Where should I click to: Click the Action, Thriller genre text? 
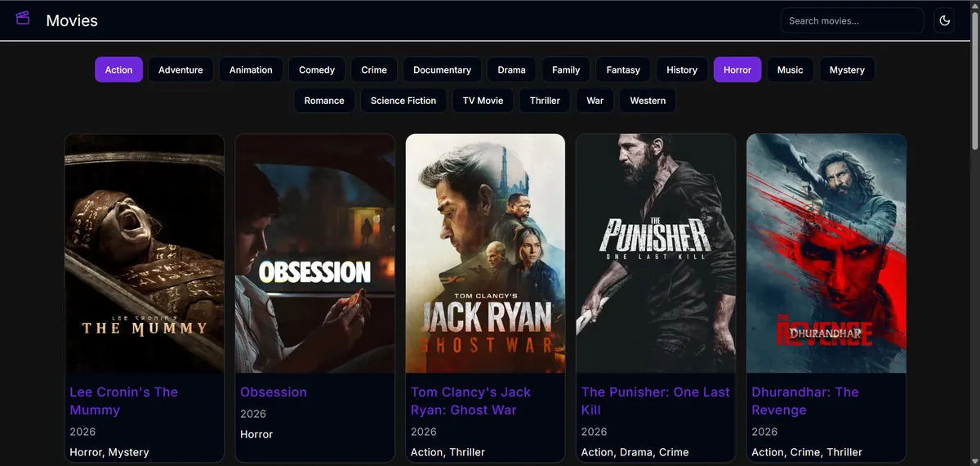(x=448, y=452)
